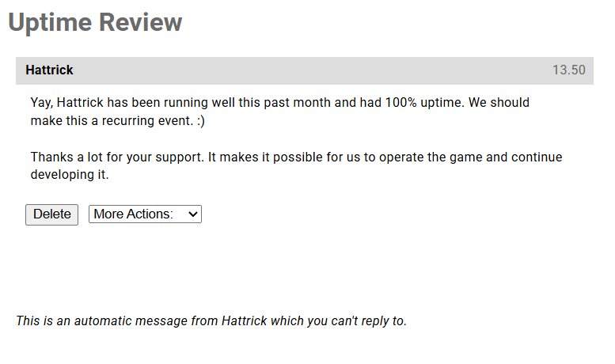Click the 'Thanks a lot for your support' paragraph
This screenshot has height=364, width=615.
pyautogui.click(x=296, y=165)
